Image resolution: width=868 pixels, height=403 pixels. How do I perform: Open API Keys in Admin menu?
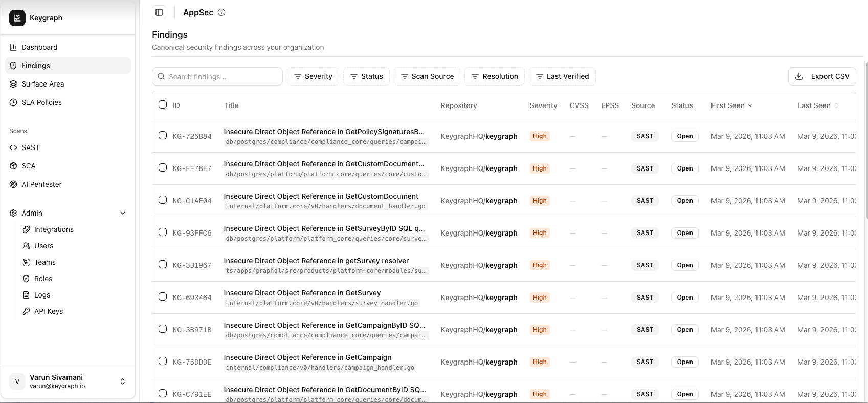click(49, 311)
